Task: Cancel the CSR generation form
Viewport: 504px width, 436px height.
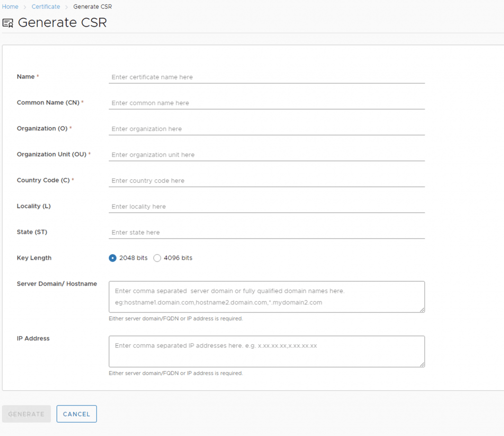Action: tap(76, 414)
